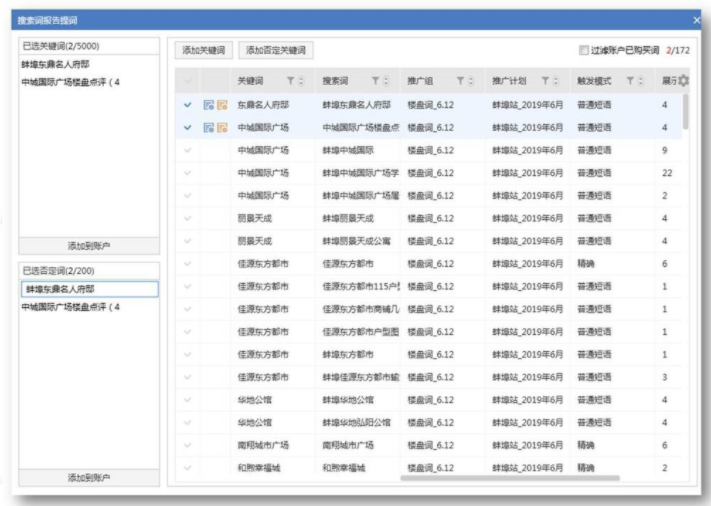Image resolution: width=711 pixels, height=506 pixels.
Task: Click impressions value 9
Action: pyautogui.click(x=665, y=150)
